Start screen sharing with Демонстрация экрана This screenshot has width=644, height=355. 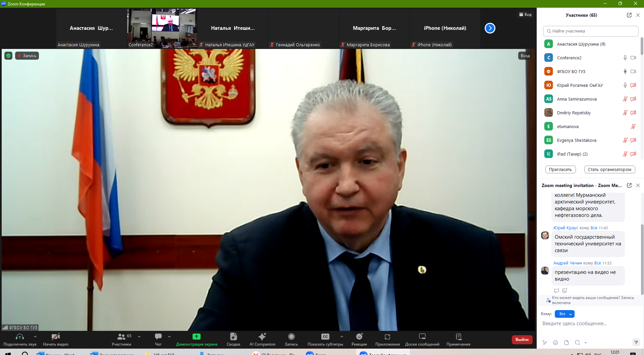tap(197, 339)
